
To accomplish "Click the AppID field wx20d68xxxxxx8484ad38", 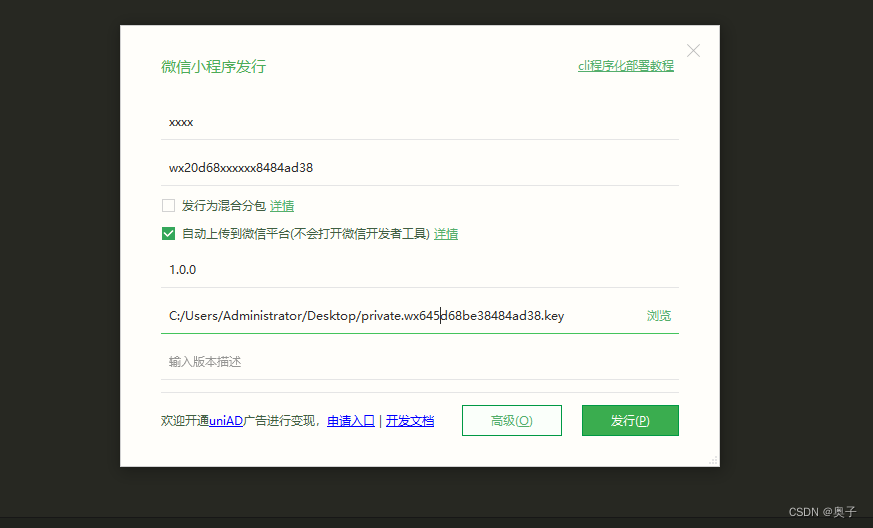I will coord(420,168).
